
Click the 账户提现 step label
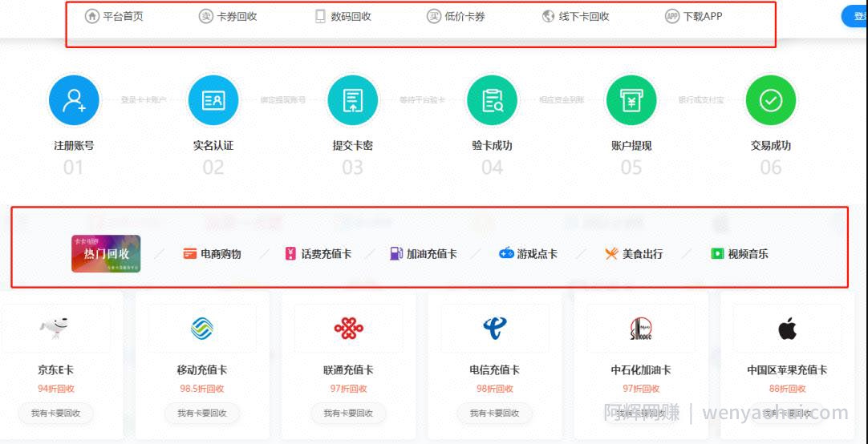coord(631,146)
